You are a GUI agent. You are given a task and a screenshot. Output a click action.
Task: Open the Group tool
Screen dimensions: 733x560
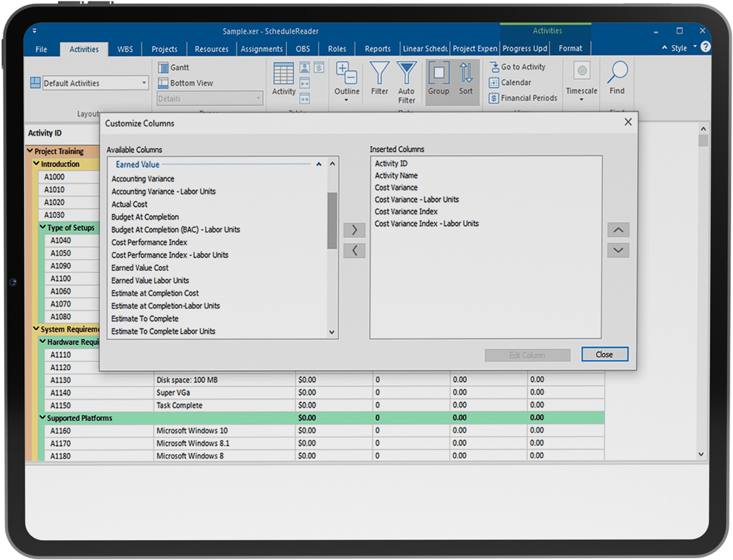(438, 79)
